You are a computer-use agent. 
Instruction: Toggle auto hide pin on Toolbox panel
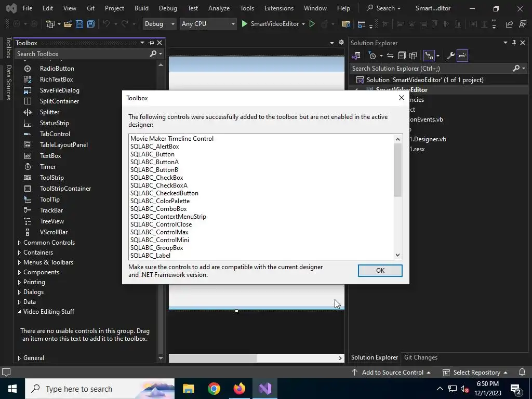tap(151, 43)
